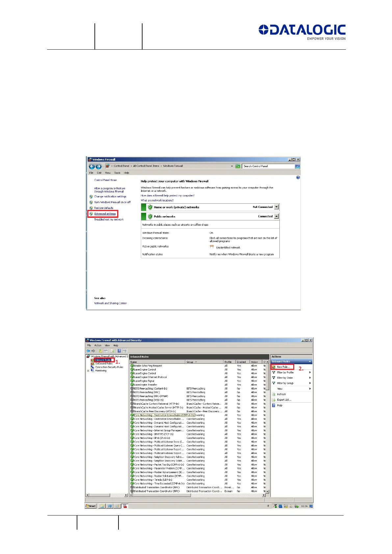Click the green refresh icon beside address bar
Screen dimensions: 392x554
coord(238,166)
